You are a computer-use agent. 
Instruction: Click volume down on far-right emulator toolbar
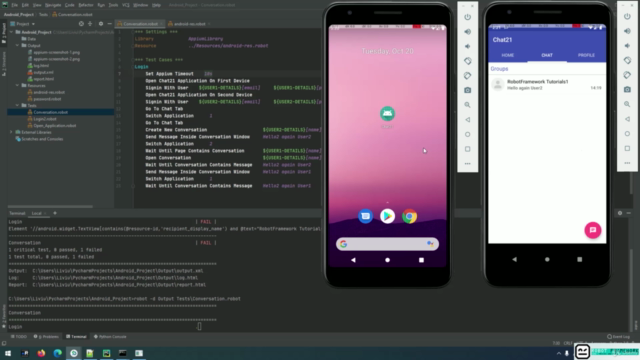tap(627, 46)
